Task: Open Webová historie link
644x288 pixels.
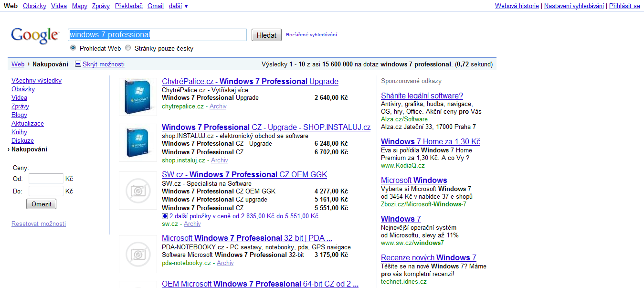Action: 517,6
